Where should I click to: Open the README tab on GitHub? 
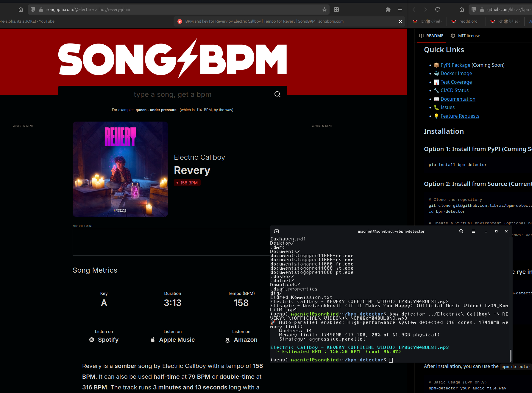click(x=431, y=36)
